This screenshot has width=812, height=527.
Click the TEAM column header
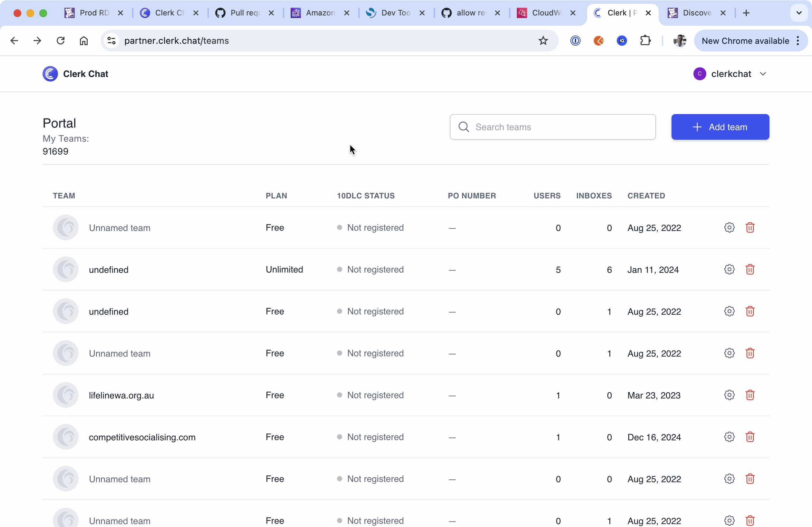(x=64, y=196)
